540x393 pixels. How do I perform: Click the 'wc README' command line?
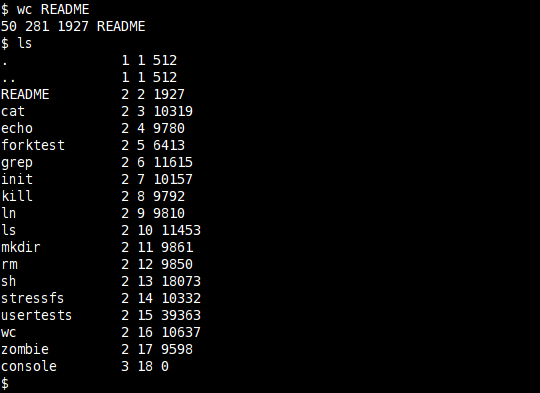click(45, 9)
